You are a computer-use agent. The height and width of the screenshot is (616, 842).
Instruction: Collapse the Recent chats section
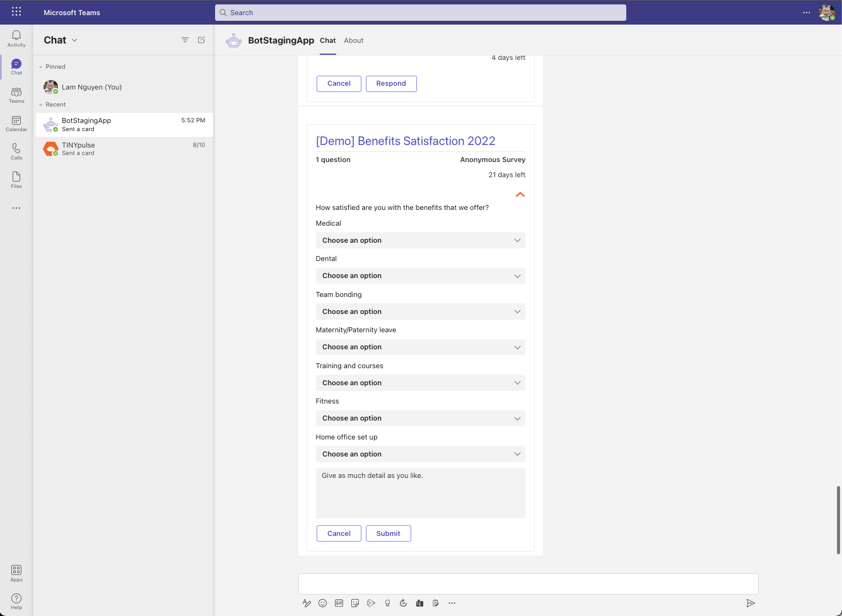pyautogui.click(x=41, y=105)
